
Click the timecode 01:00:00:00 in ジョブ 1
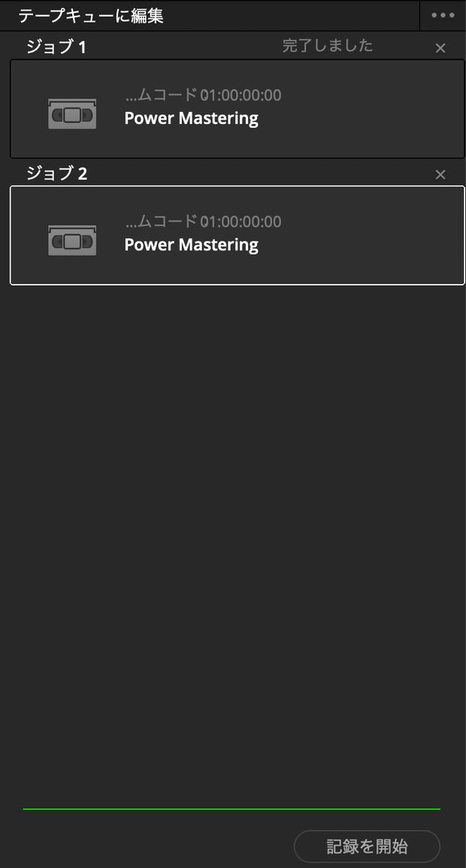pyautogui.click(x=241, y=95)
